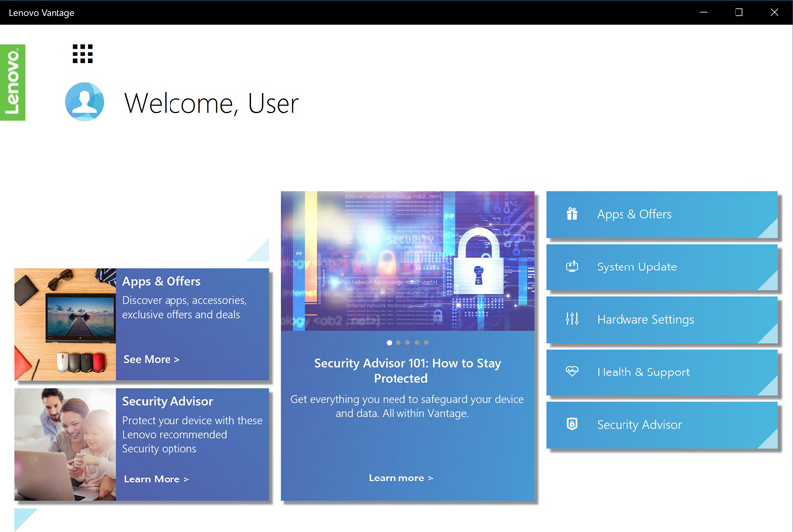The height and width of the screenshot is (532, 793).
Task: Click the gift icon beside Apps & Offers
Action: click(x=572, y=214)
